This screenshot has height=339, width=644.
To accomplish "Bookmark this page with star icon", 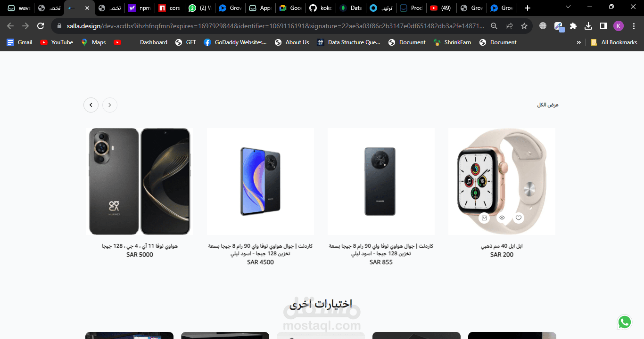I will coord(524,26).
